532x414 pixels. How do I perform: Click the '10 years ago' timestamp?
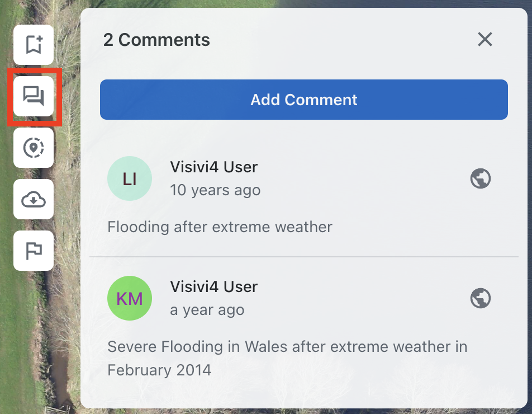tap(215, 190)
